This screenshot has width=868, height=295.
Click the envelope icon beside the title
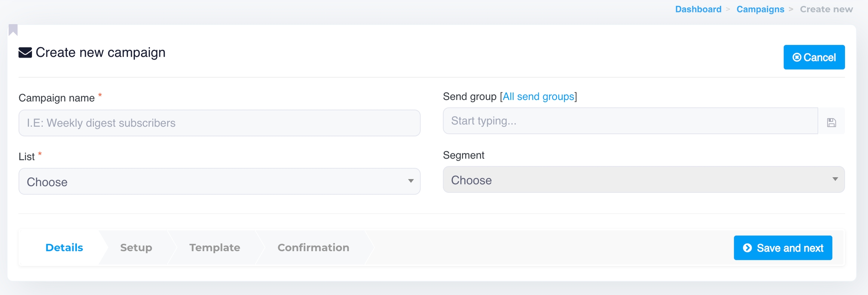click(25, 52)
